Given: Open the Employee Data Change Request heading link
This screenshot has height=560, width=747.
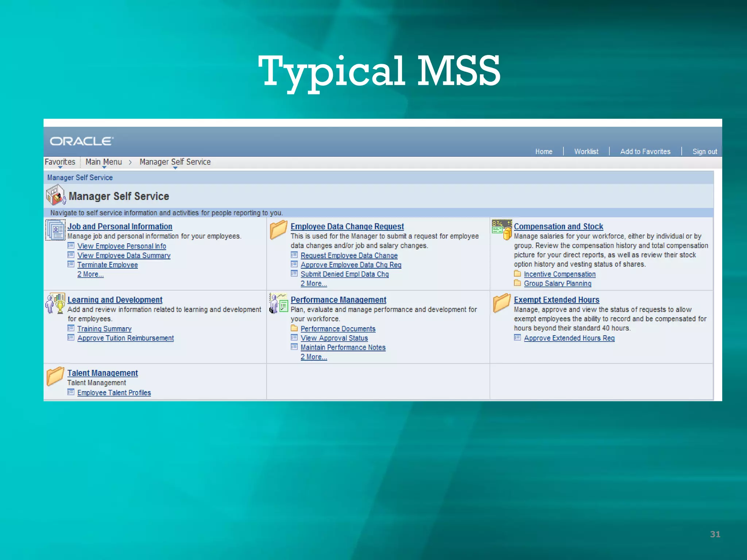Looking at the screenshot, I should (347, 226).
